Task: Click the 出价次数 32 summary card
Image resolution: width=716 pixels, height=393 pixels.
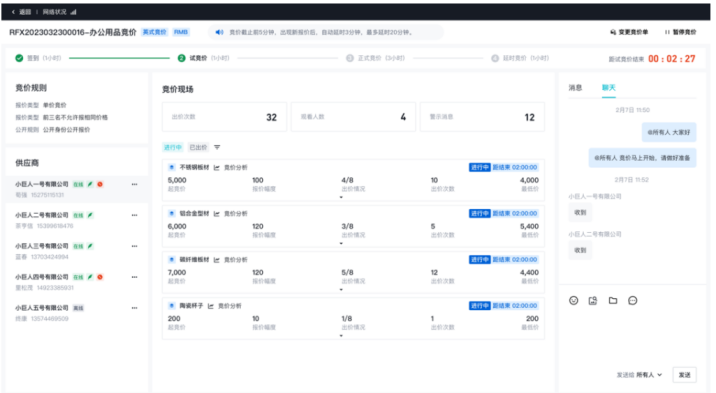Action: (224, 117)
